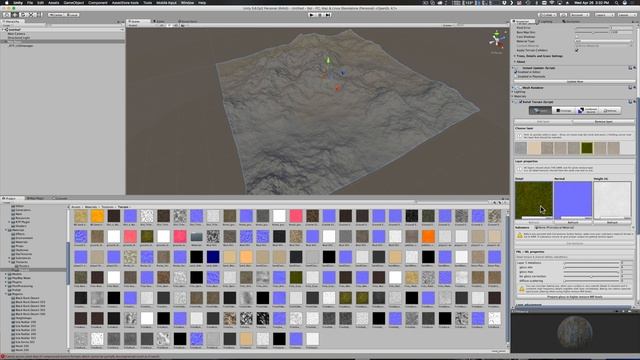Open the File menu
Image resolution: width=640 pixels, height=360 pixels.
30,2
